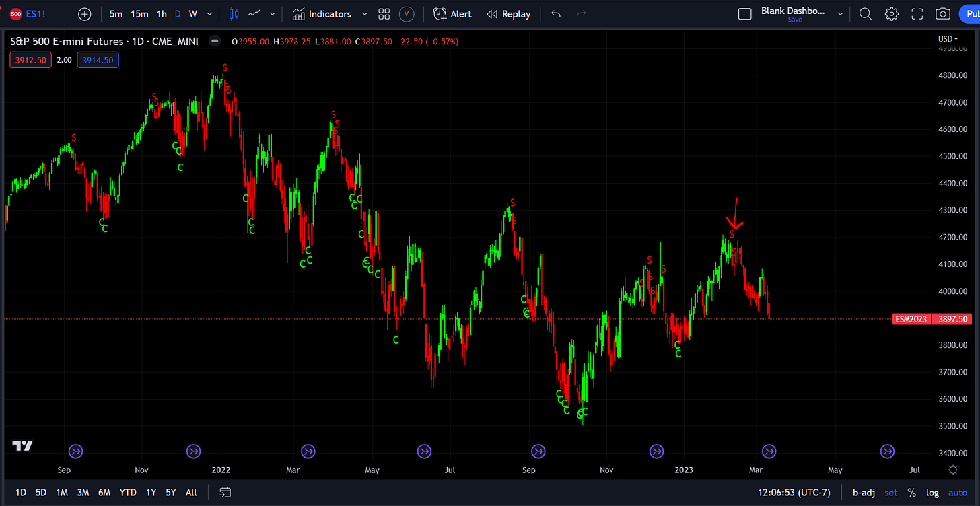980x506 pixels.
Task: Toggle auto scale
Action: click(958, 493)
